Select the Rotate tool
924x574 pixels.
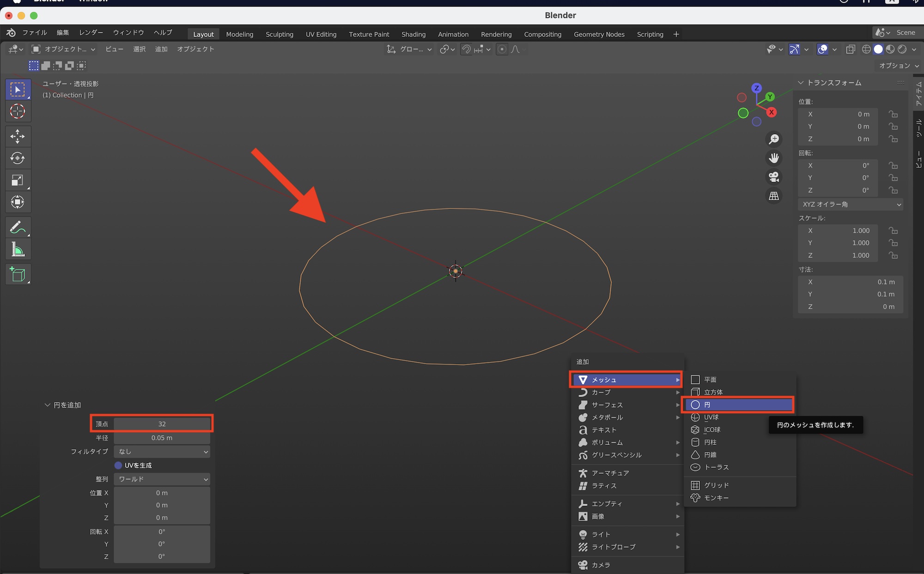click(x=18, y=158)
